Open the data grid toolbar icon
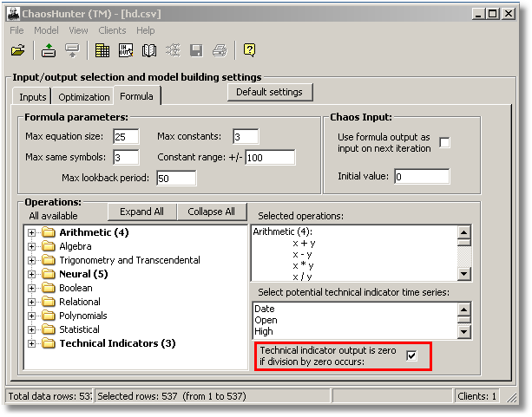Image resolution: width=532 pixels, height=417 pixels. pos(102,50)
